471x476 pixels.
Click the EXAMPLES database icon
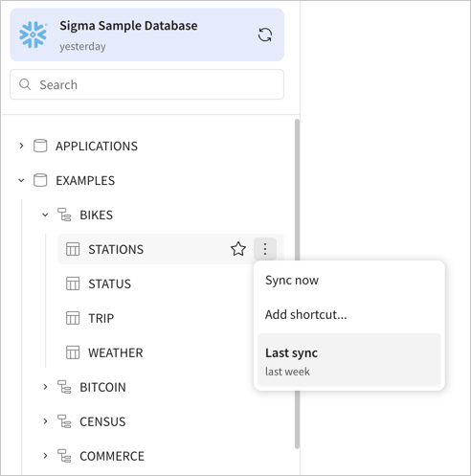click(40, 180)
